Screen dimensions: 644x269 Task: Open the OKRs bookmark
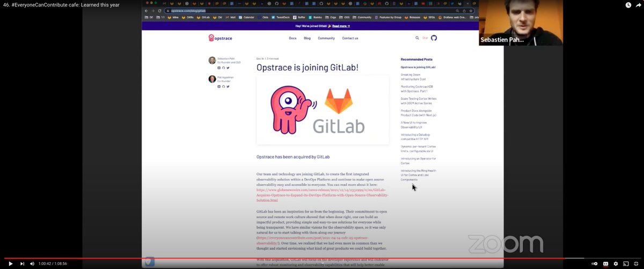(188, 17)
